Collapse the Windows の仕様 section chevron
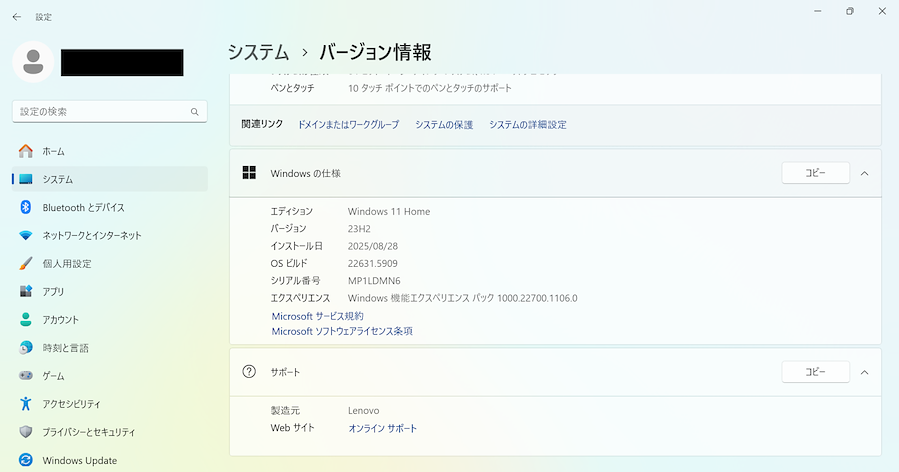This screenshot has width=899, height=472. click(864, 173)
